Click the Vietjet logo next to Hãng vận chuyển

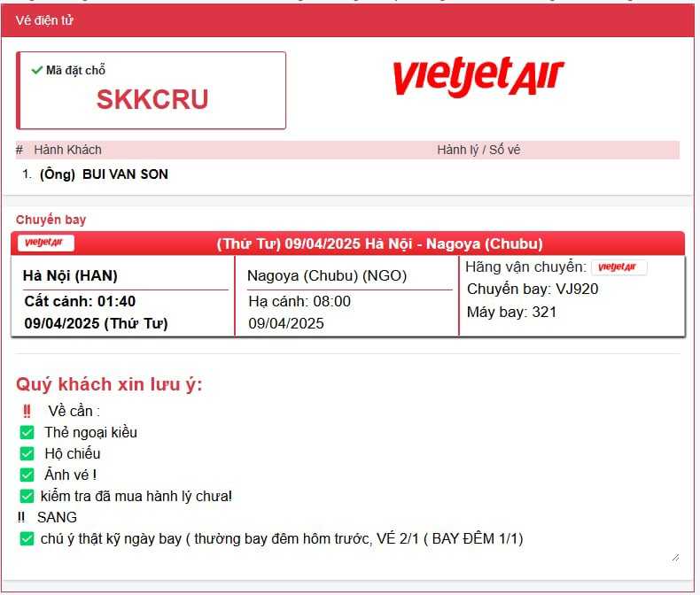coord(618,267)
